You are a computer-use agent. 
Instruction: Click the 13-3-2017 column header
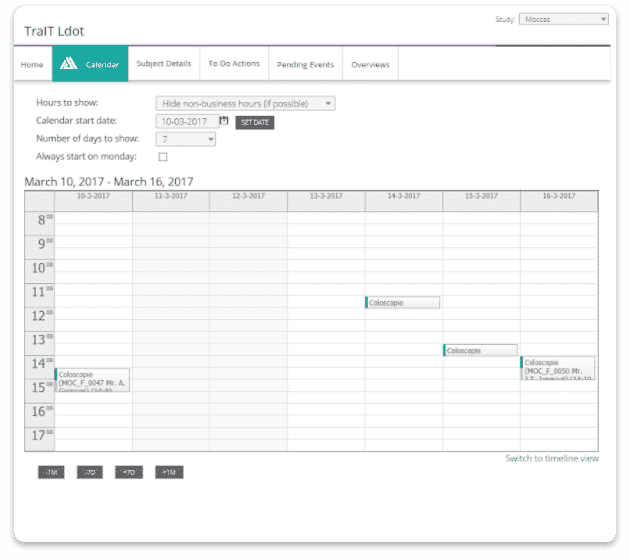[326, 201]
